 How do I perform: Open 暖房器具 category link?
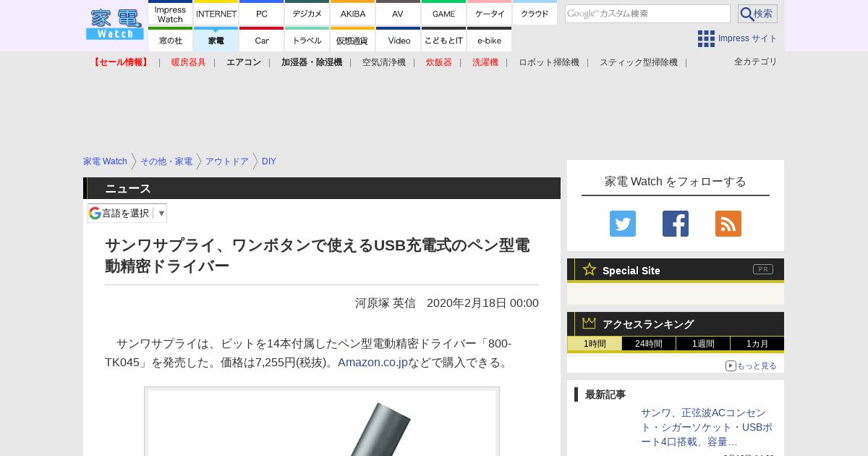[189, 62]
